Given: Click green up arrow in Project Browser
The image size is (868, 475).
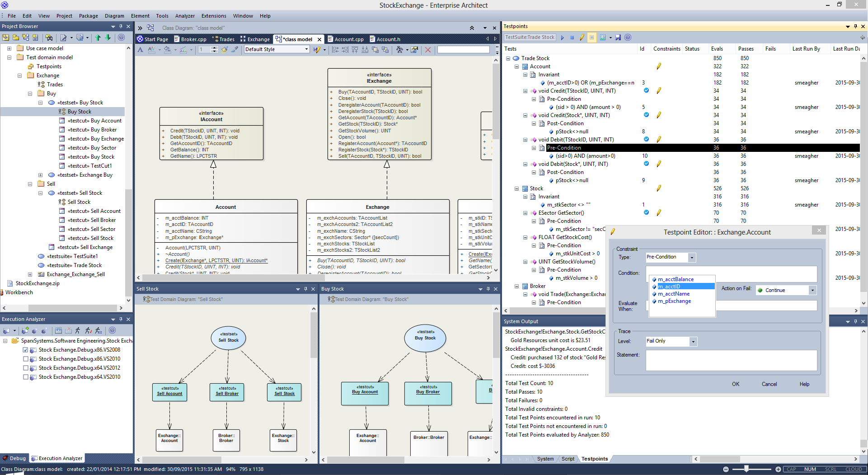Looking at the screenshot, I should click(x=98, y=38).
